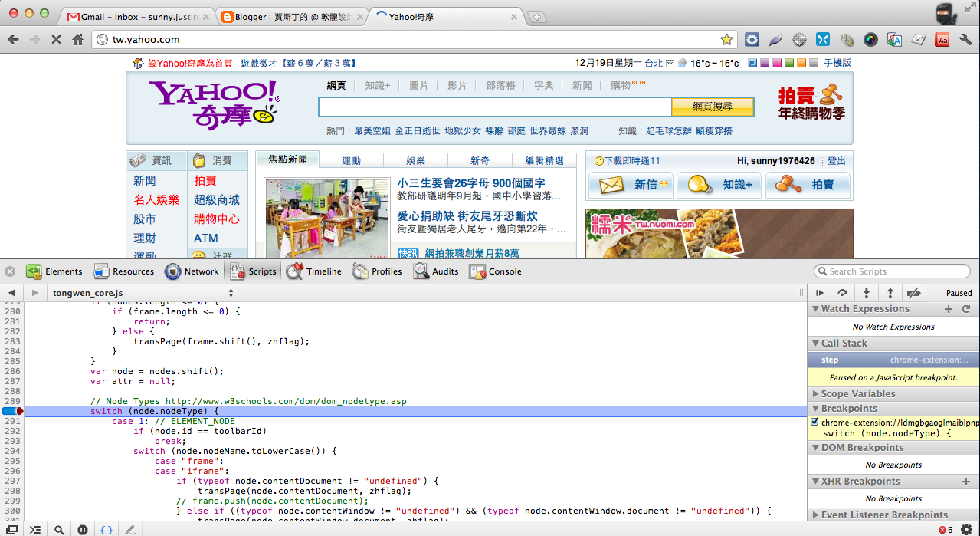
Task: Select the step call stack frame
Action: tap(893, 360)
